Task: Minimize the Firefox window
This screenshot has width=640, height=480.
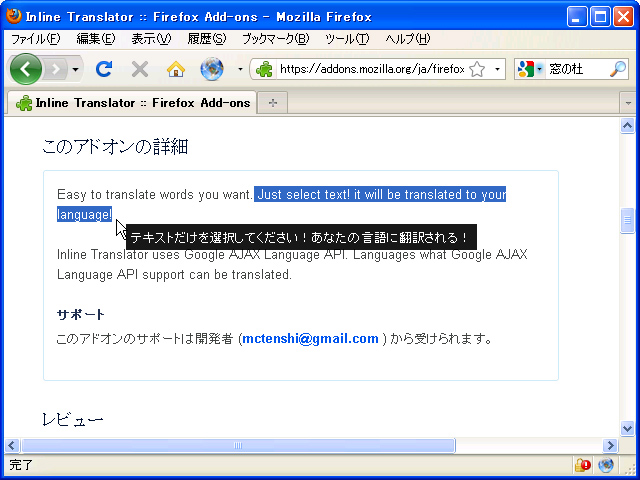Action: [577, 17]
